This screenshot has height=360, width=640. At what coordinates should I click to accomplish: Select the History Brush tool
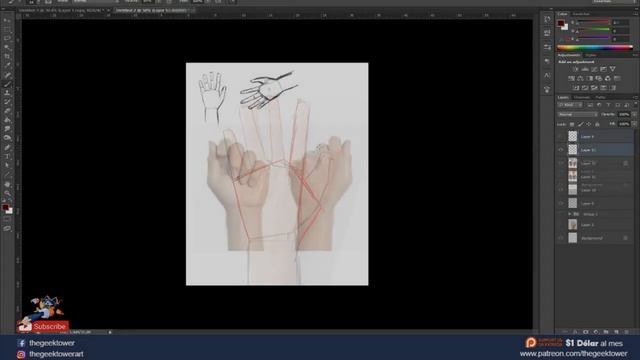click(x=7, y=102)
